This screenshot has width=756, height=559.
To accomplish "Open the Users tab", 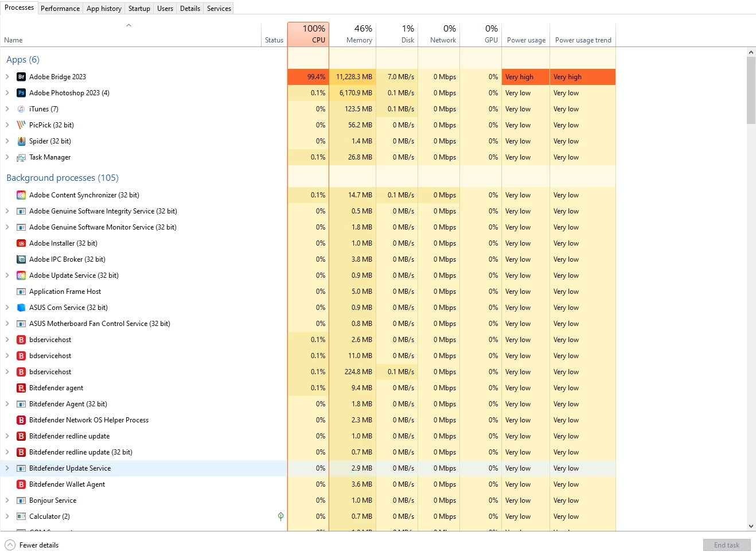I will [165, 9].
